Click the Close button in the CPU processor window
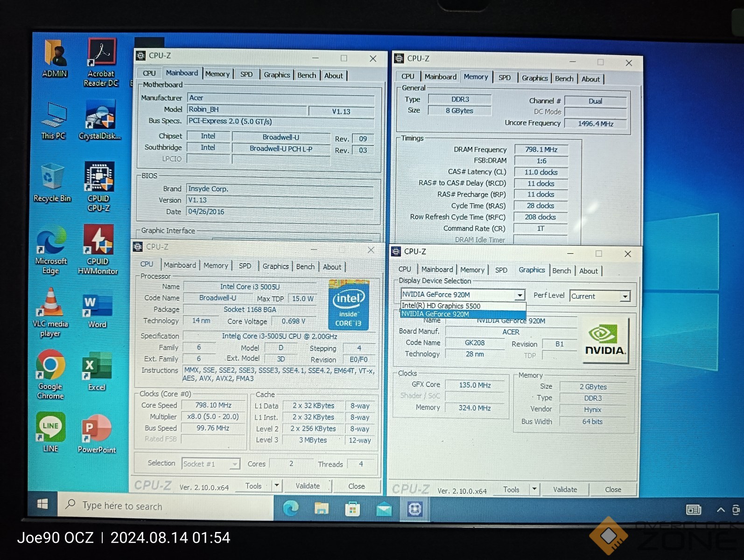Image resolution: width=744 pixels, height=560 pixels. point(357,486)
